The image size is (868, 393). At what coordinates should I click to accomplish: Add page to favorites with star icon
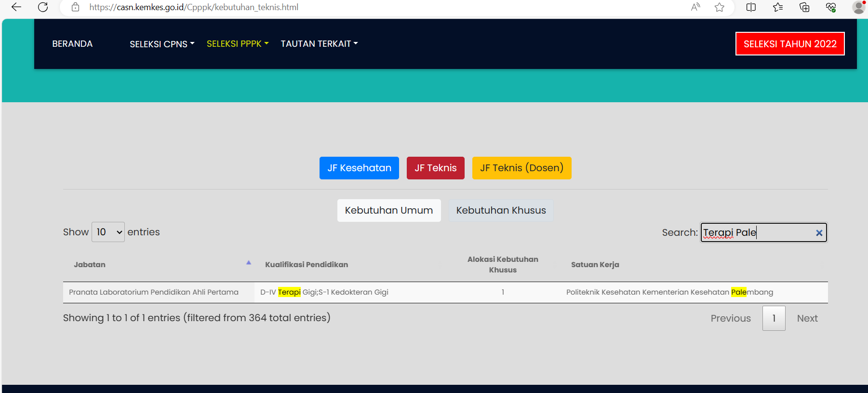point(719,7)
